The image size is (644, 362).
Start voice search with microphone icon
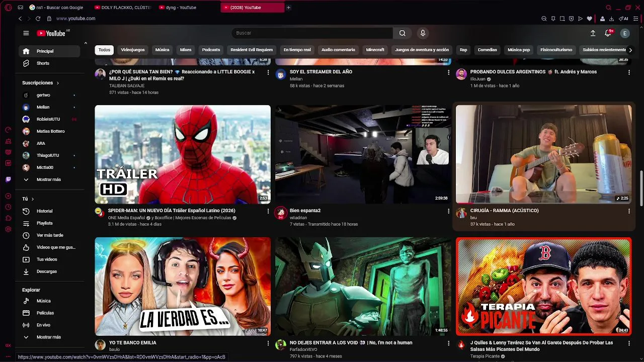[423, 33]
